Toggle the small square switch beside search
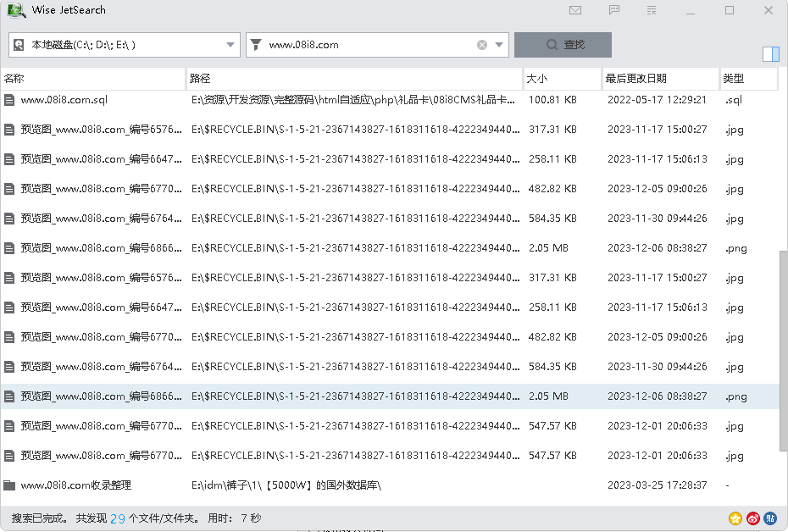 [770, 53]
